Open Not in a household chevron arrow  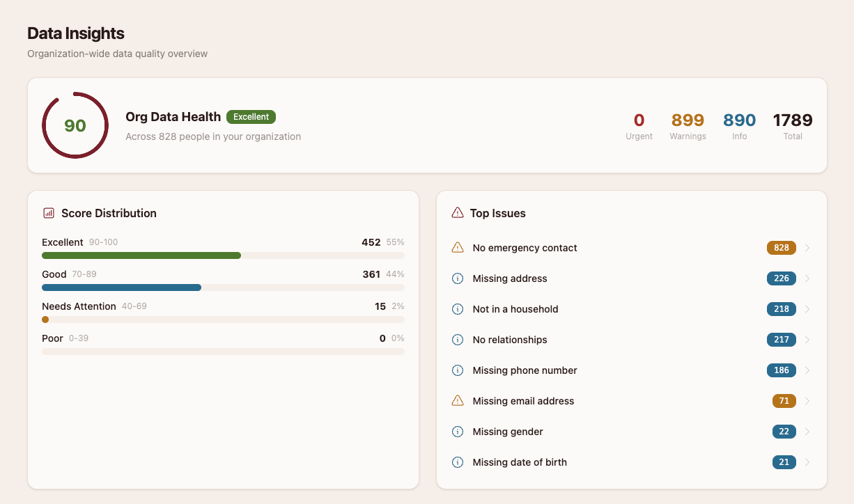tap(807, 309)
